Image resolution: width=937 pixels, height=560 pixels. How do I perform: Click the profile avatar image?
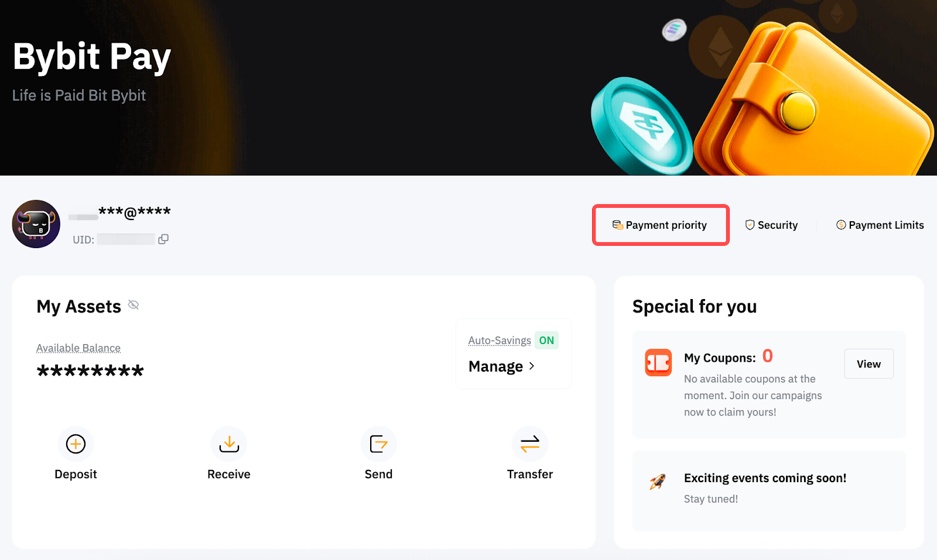click(x=36, y=224)
